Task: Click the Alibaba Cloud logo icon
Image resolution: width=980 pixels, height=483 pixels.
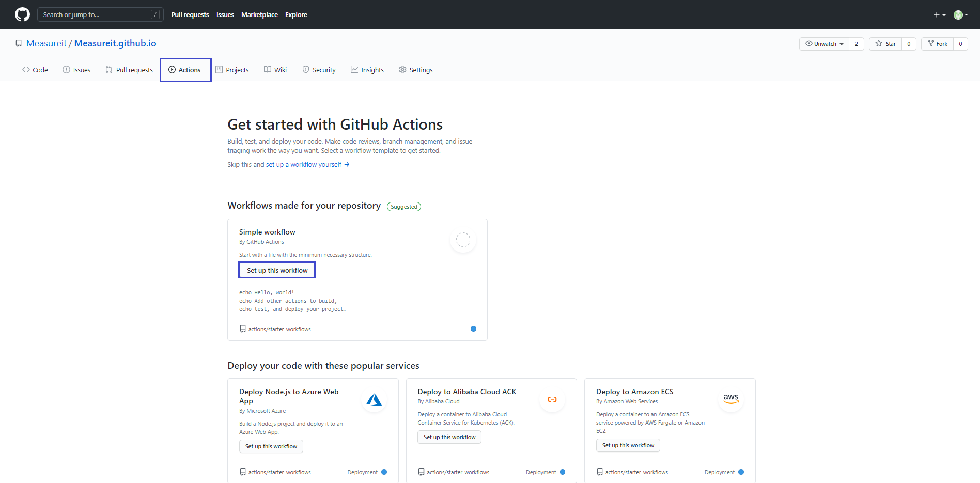Action: [552, 399]
